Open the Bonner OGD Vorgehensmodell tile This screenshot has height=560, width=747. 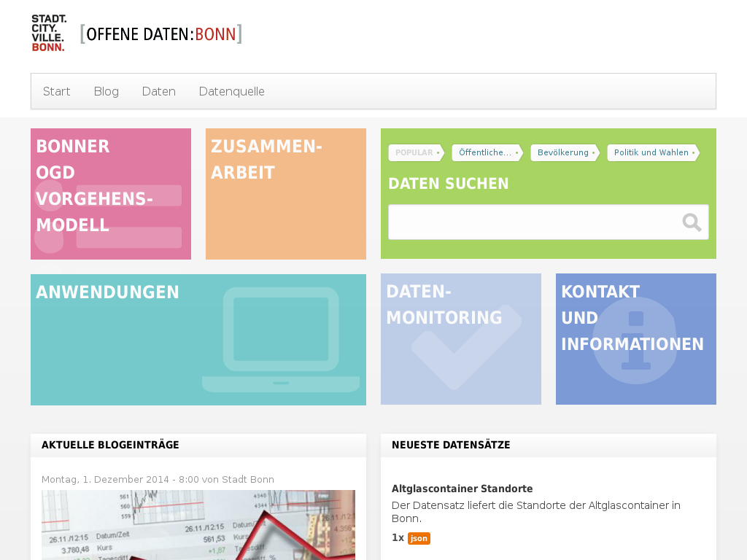pyautogui.click(x=111, y=194)
